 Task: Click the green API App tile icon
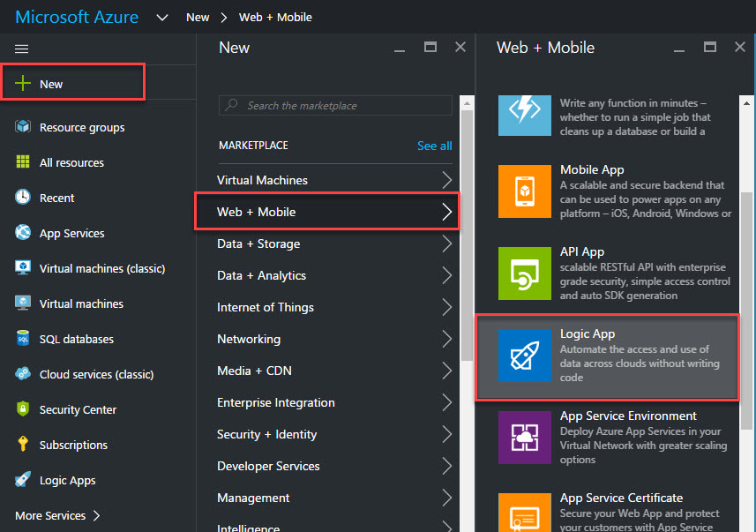pyautogui.click(x=525, y=273)
